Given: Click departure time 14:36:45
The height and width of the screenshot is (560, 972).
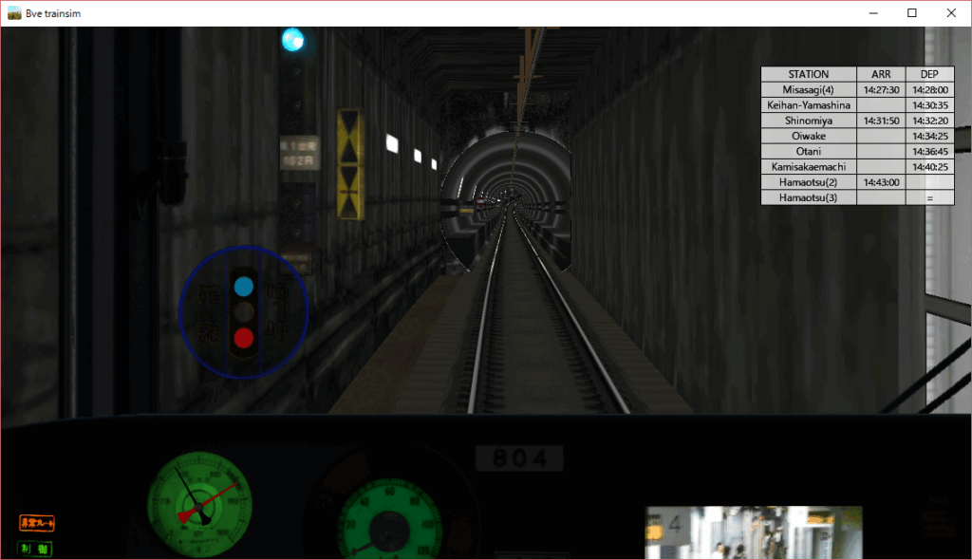Looking at the screenshot, I should click(930, 152).
